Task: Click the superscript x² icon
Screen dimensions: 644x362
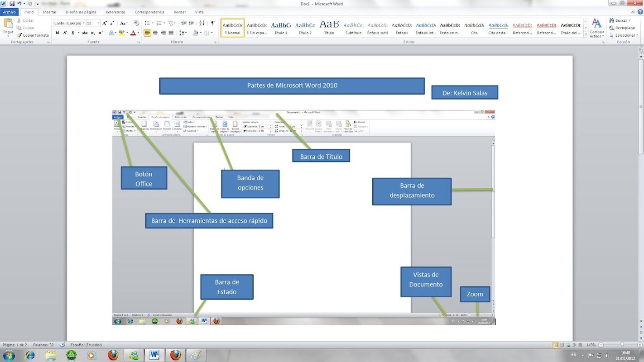Action: (x=101, y=33)
